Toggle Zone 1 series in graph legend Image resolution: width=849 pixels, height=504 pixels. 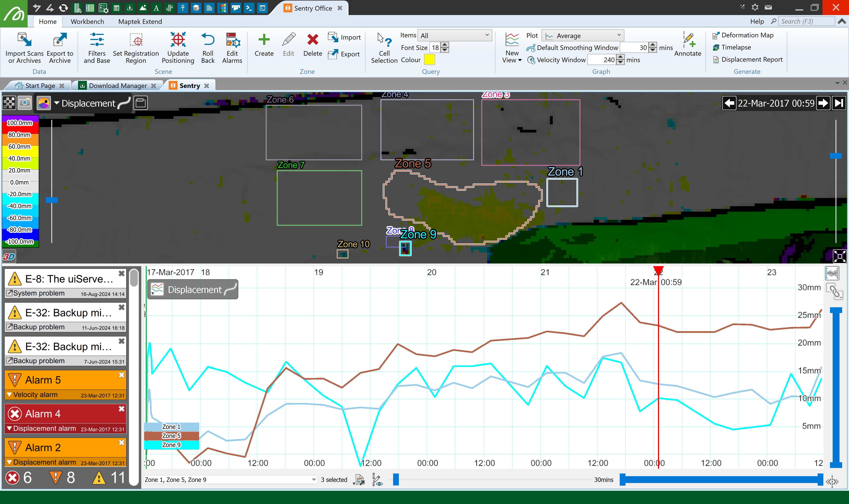coord(172,427)
